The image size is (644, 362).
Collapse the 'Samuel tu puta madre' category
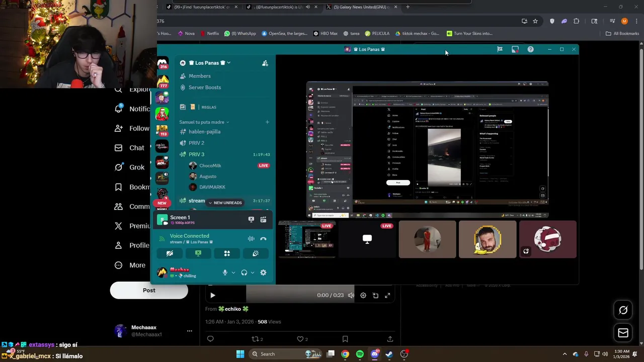204,122
